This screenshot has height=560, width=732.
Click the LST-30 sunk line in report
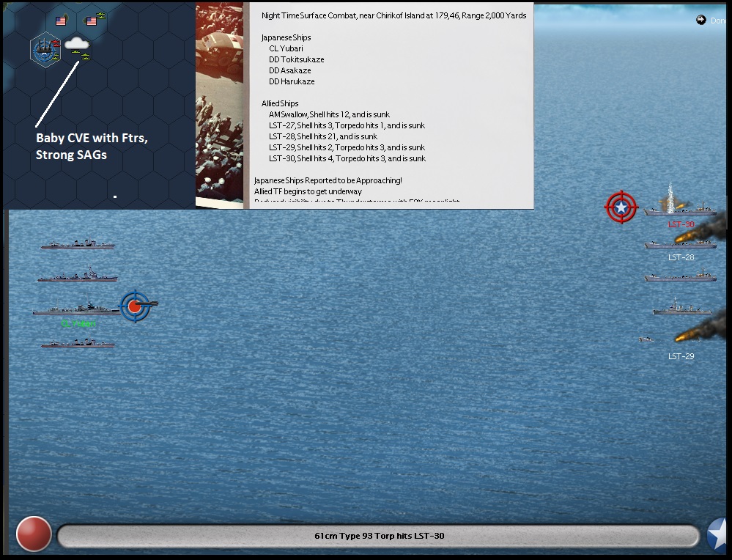[x=347, y=158]
